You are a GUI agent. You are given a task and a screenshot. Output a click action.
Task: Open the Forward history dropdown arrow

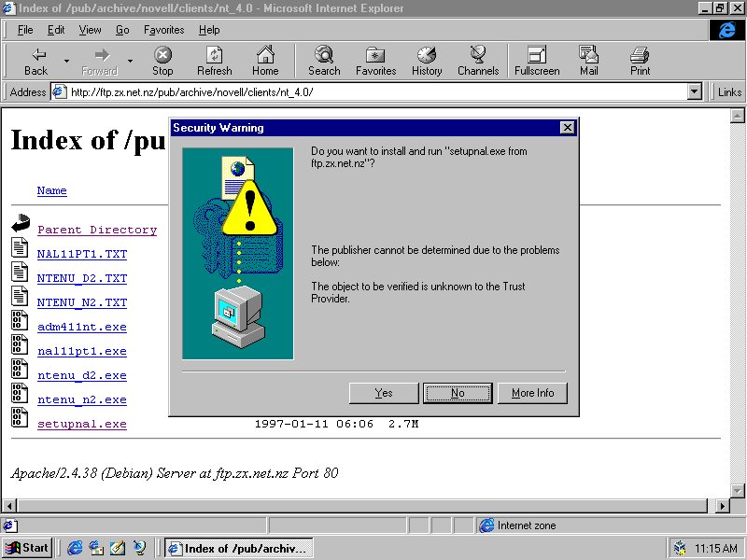click(130, 62)
